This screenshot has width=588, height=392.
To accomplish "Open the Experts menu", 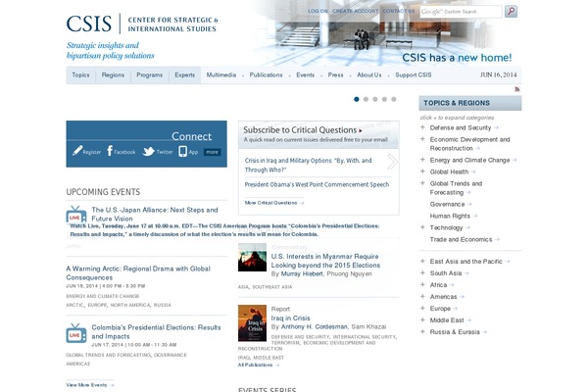I will [x=184, y=75].
